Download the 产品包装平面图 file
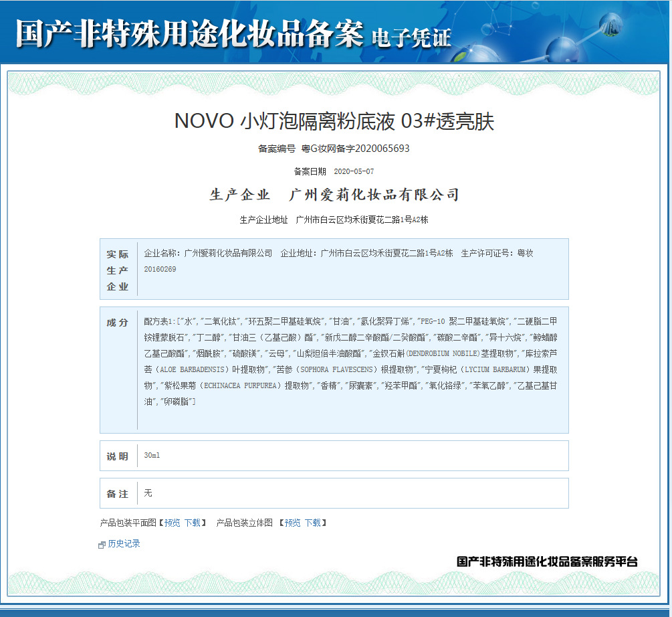 click(x=193, y=523)
